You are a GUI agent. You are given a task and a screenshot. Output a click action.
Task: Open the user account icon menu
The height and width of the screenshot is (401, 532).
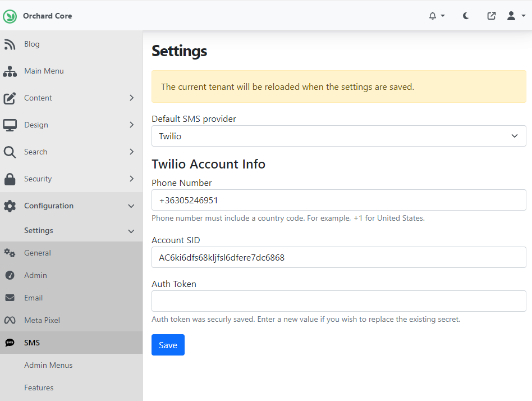[x=511, y=16]
